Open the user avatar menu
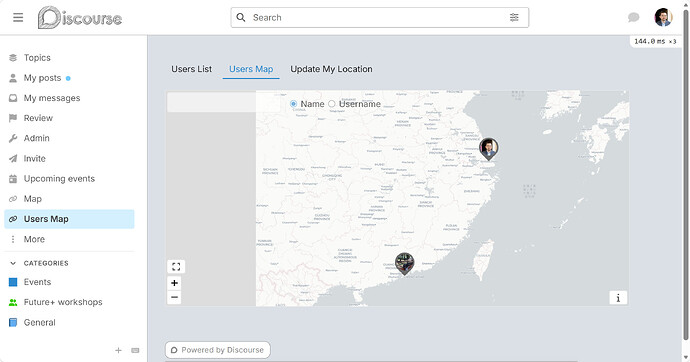The image size is (690, 362). coord(663,18)
